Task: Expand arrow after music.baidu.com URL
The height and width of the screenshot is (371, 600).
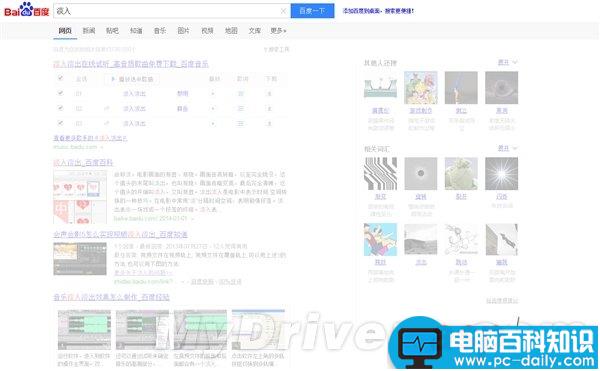Action: (x=102, y=147)
